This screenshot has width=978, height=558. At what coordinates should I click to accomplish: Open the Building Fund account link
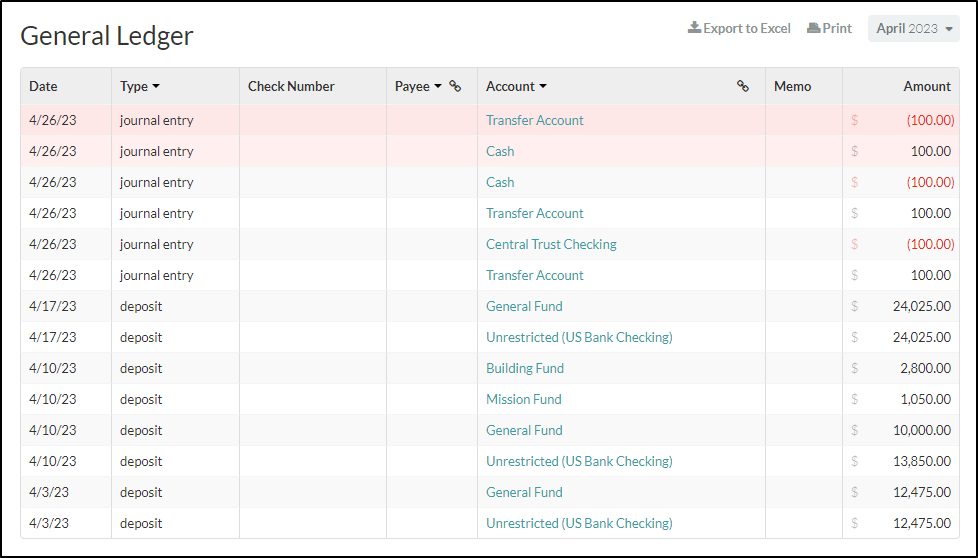click(525, 368)
